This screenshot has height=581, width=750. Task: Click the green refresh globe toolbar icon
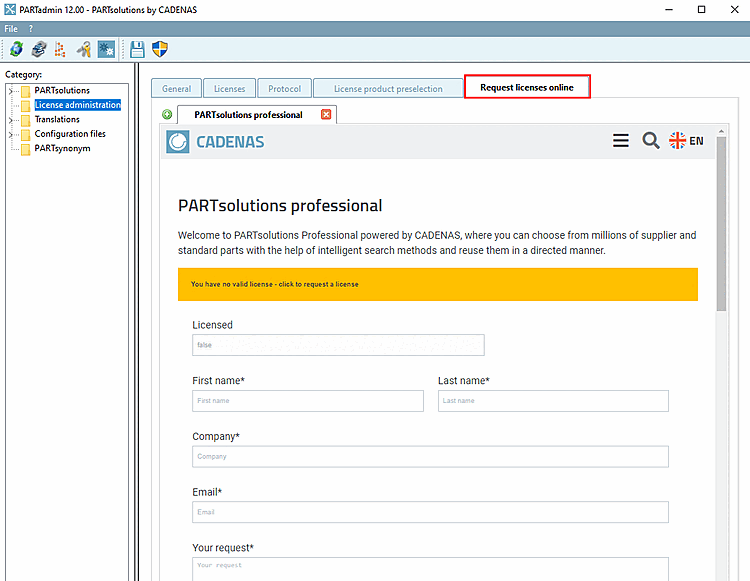pos(16,48)
